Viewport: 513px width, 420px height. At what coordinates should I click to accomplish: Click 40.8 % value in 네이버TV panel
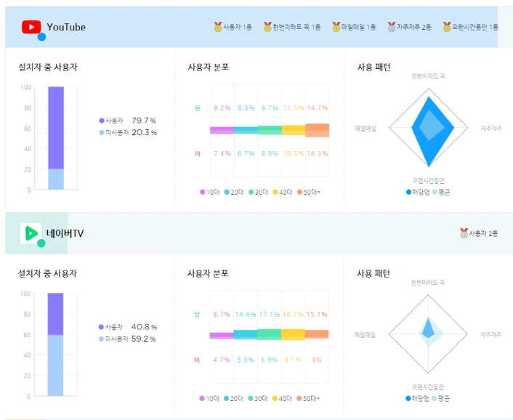tap(144, 327)
